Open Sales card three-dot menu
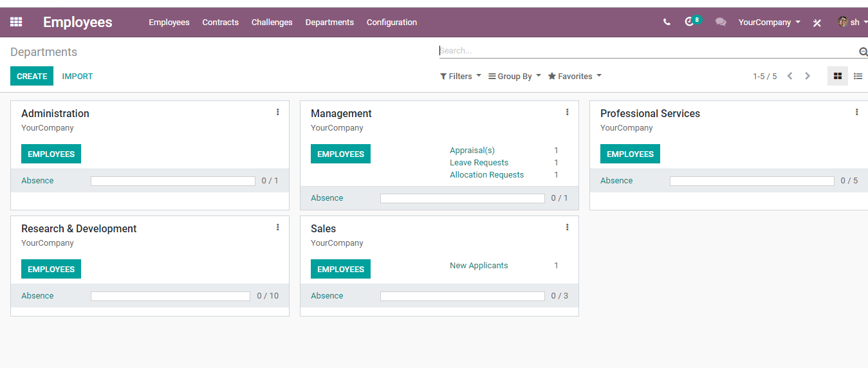The image size is (868, 368). (568, 227)
